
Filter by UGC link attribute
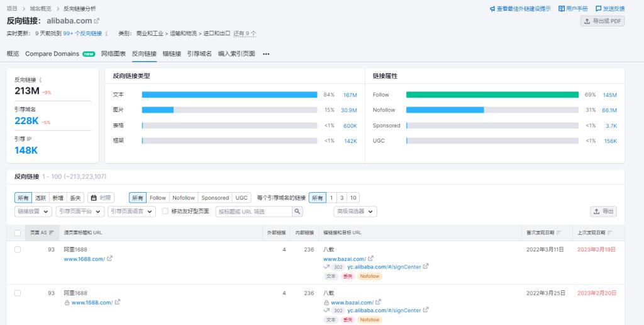point(241,198)
